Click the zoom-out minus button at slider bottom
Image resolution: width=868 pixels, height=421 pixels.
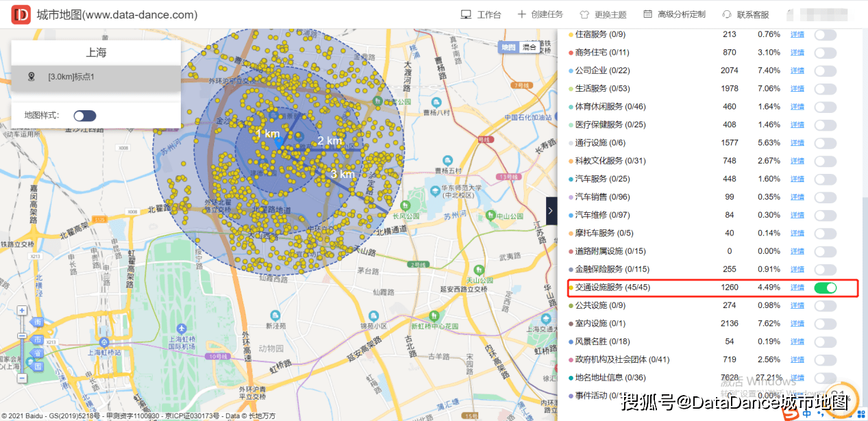[x=22, y=378]
